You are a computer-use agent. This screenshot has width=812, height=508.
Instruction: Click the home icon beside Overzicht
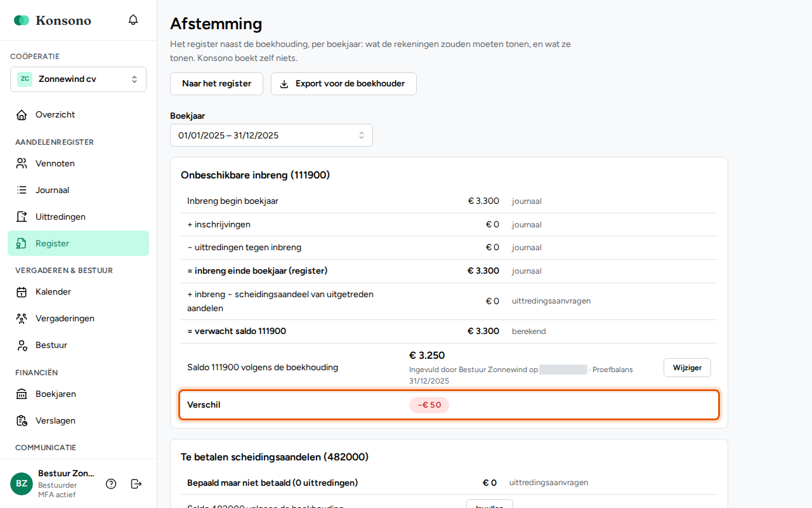22,115
